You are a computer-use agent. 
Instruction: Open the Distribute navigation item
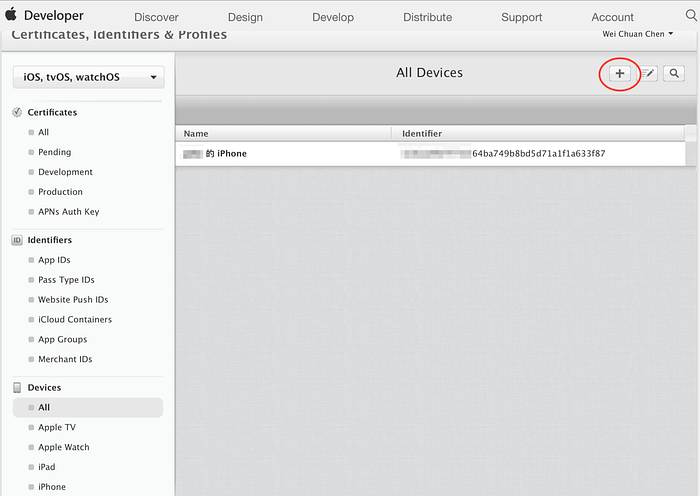428,17
